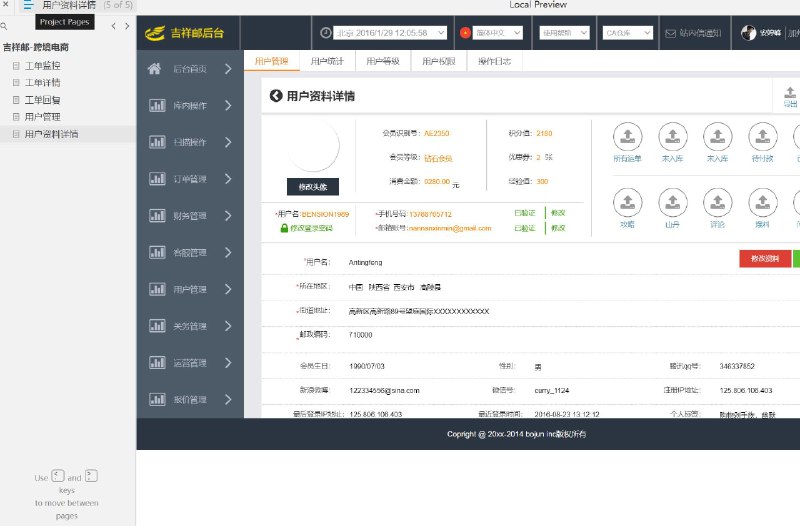Click the chart icon beside 报价管理
800x526 pixels.
click(x=157, y=399)
